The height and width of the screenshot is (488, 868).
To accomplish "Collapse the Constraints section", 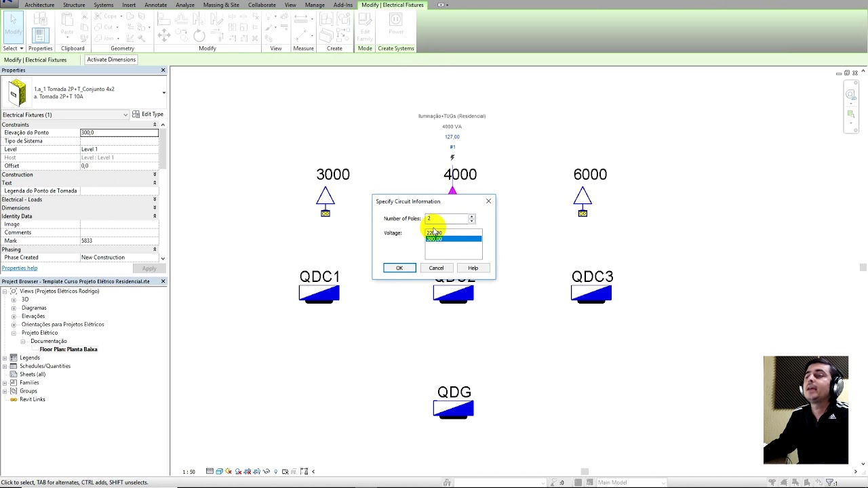I will tap(155, 125).
